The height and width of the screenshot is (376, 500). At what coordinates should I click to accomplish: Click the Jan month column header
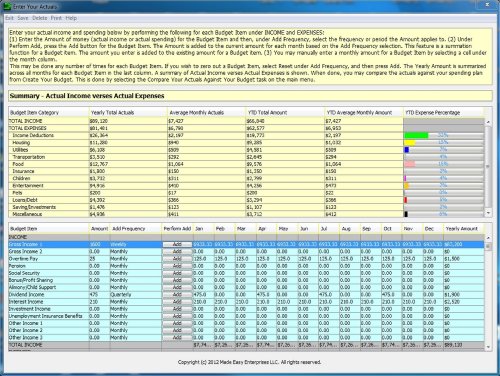(x=203, y=229)
